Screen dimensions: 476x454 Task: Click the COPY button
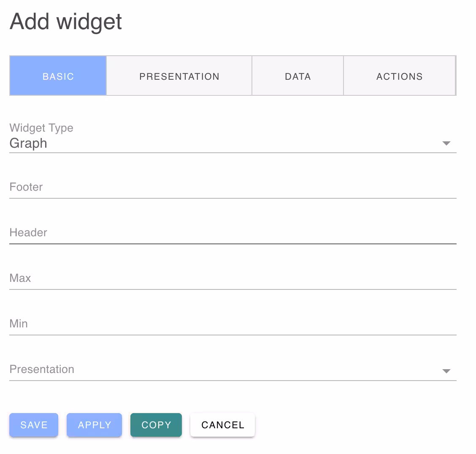pyautogui.click(x=156, y=425)
